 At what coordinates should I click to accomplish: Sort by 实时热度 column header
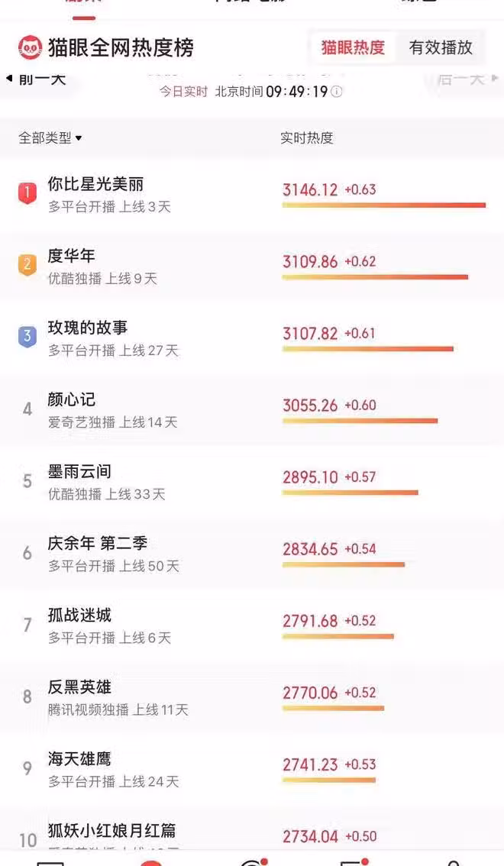tap(306, 138)
